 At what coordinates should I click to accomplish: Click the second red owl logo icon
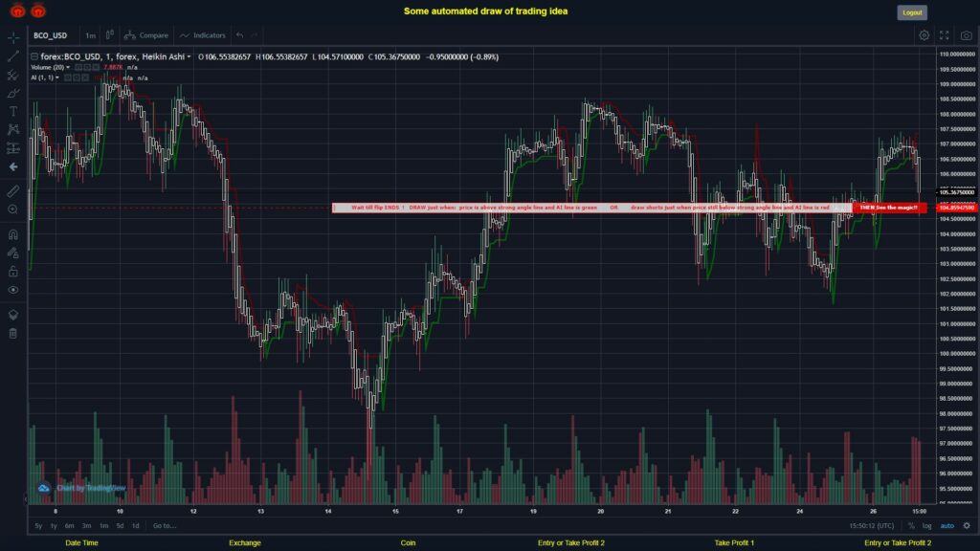[38, 11]
